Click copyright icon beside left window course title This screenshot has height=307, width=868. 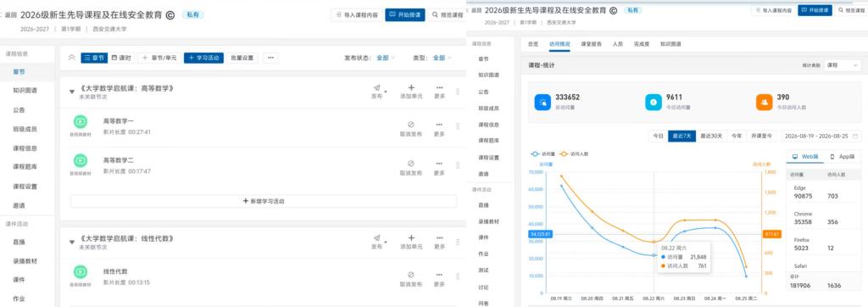tap(170, 15)
